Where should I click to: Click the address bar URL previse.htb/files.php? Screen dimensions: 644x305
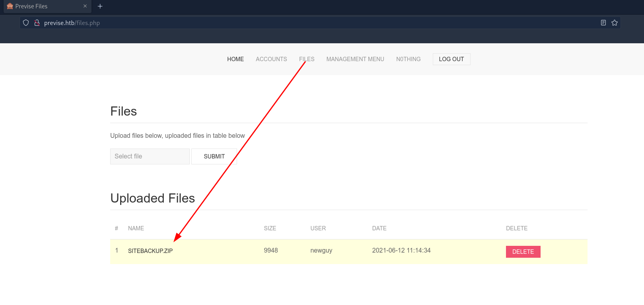pyautogui.click(x=72, y=23)
